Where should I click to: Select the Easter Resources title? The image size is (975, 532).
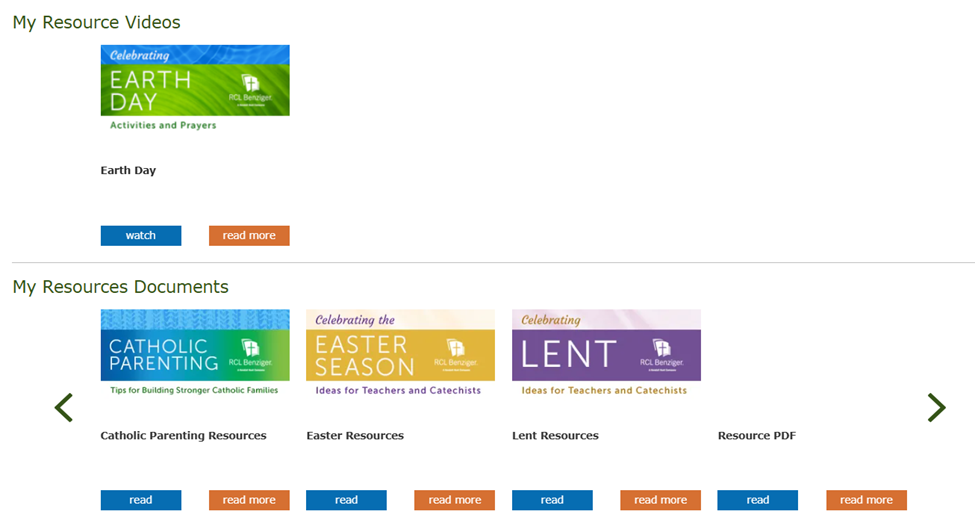tap(355, 436)
